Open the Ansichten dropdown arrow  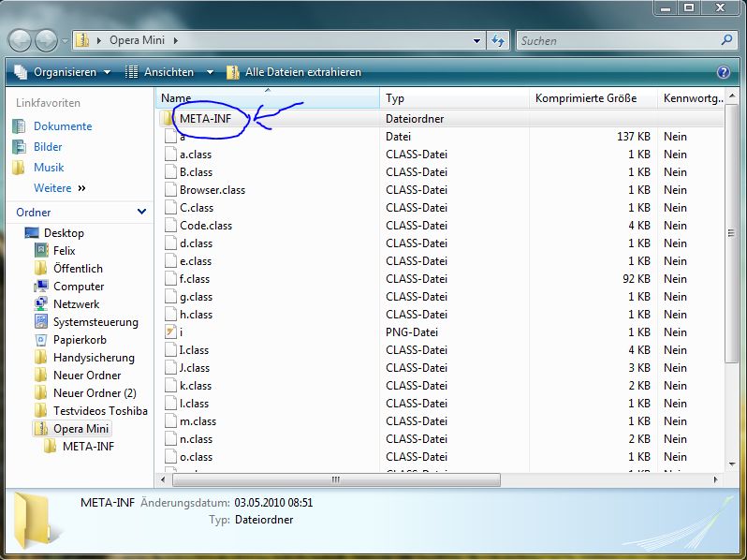point(210,72)
